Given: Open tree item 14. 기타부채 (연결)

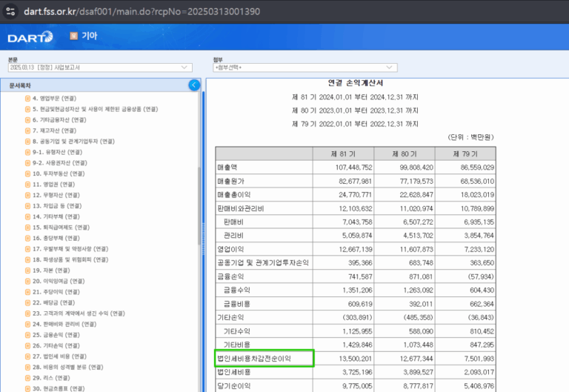Looking at the screenshot, I should tap(56, 216).
